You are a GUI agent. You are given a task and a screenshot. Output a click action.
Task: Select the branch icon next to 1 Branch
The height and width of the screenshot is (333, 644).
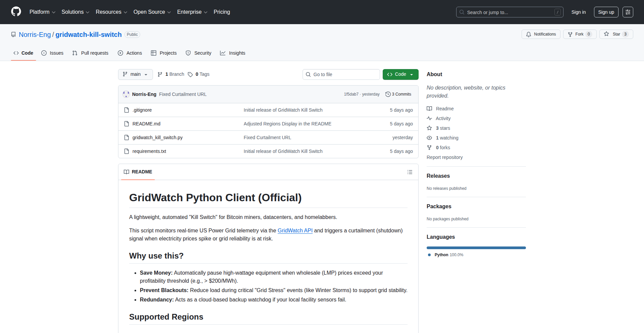160,74
